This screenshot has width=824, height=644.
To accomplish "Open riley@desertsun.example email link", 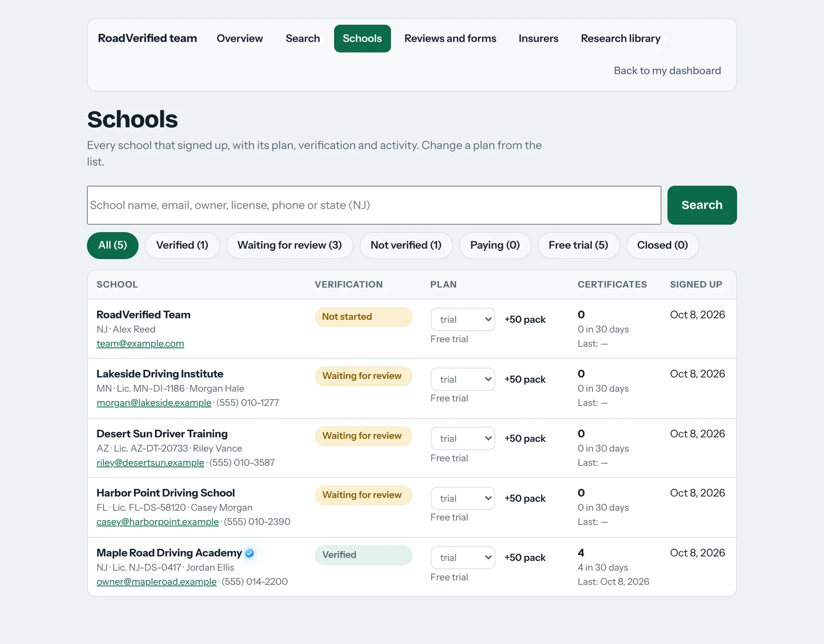I will [150, 463].
